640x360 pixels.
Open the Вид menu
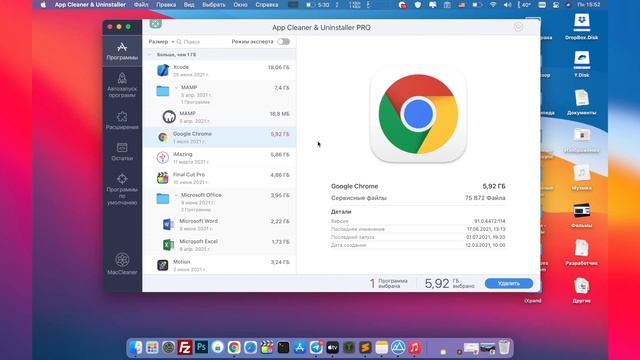tap(189, 5)
